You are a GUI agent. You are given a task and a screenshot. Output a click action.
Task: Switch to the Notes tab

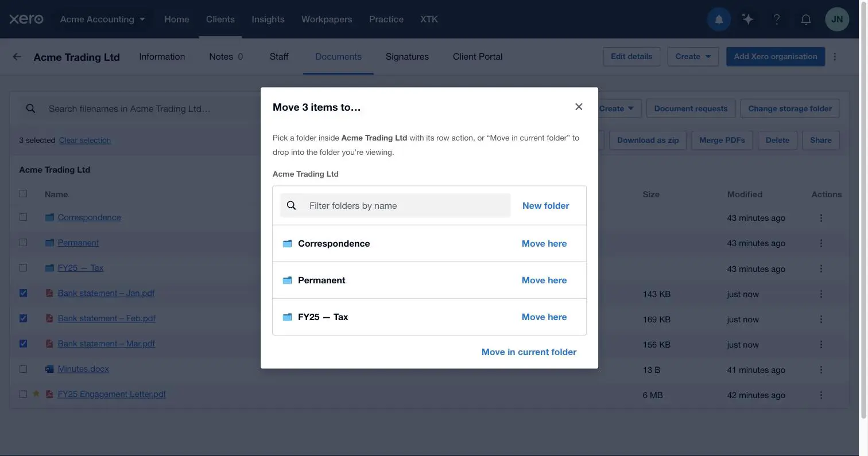(x=226, y=56)
